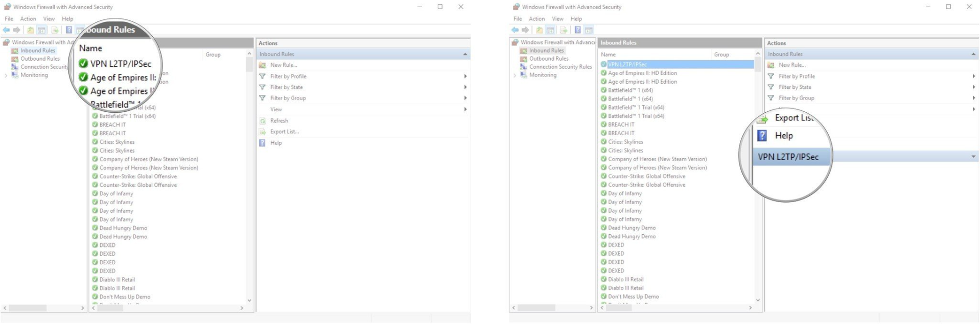Click Outbound Rules tree icon in left window

(x=15, y=59)
